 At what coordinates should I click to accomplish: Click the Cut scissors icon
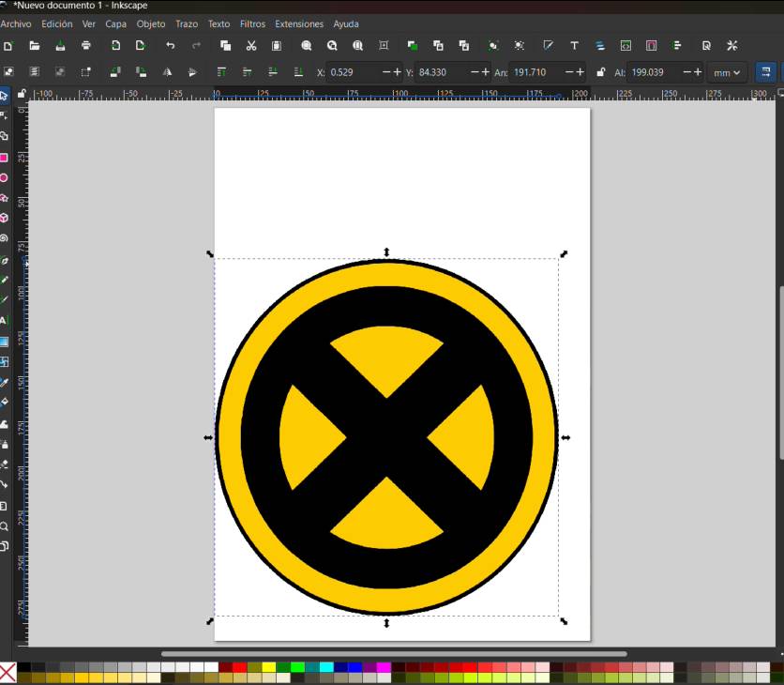tap(251, 46)
